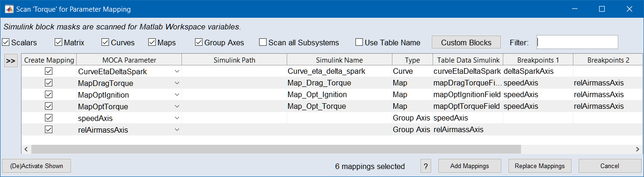
Task: Click right arrow of horizontal scrollbar
Action: (x=637, y=149)
